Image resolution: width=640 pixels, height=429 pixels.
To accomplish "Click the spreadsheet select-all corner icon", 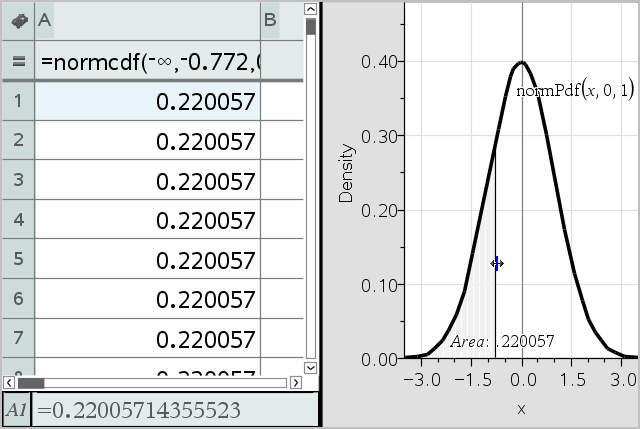I will coord(17,19).
